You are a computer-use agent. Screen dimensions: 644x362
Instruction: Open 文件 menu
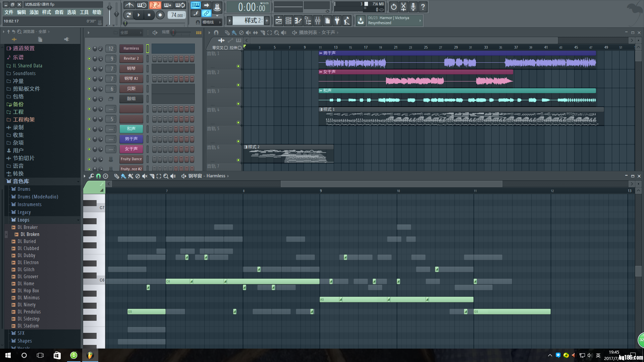tap(9, 12)
